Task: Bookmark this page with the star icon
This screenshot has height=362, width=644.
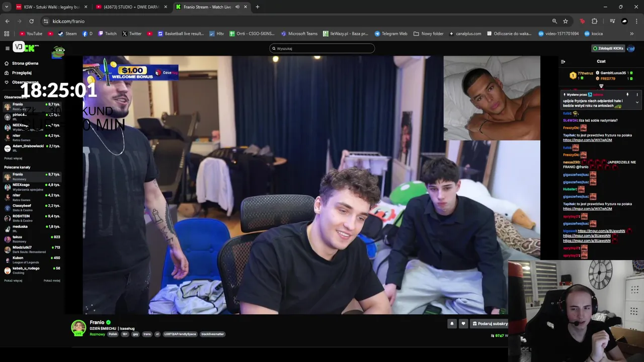Action: tap(566, 21)
